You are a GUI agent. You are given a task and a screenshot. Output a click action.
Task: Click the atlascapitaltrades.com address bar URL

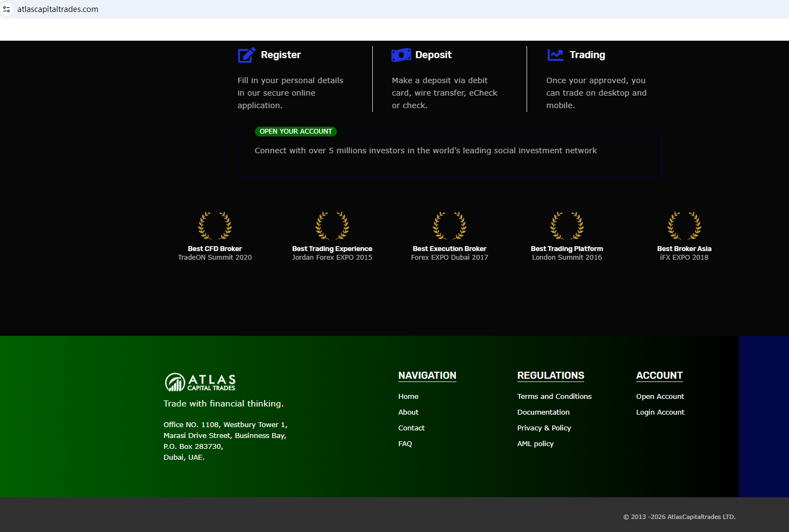(58, 9)
